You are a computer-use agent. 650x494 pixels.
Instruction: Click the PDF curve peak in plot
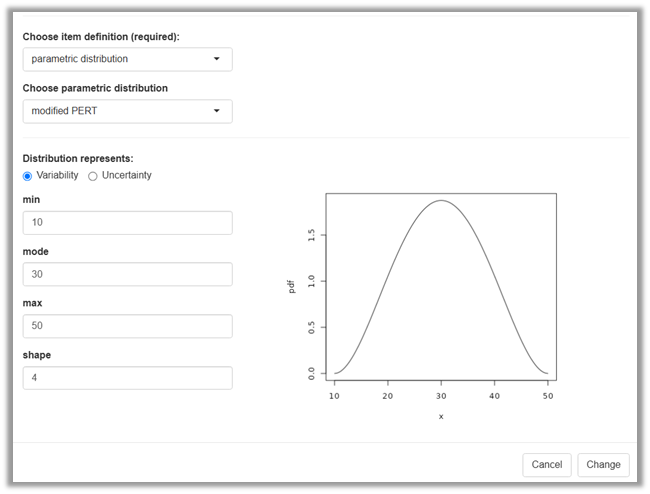(441, 201)
